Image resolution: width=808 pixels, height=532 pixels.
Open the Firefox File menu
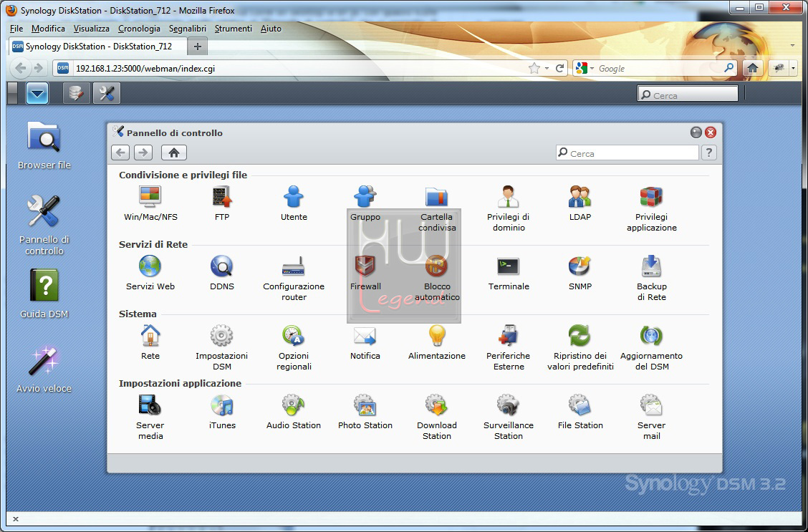[x=16, y=29]
